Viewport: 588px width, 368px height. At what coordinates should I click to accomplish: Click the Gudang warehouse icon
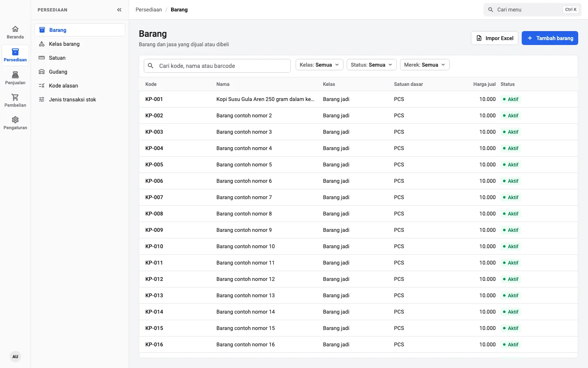(x=42, y=72)
